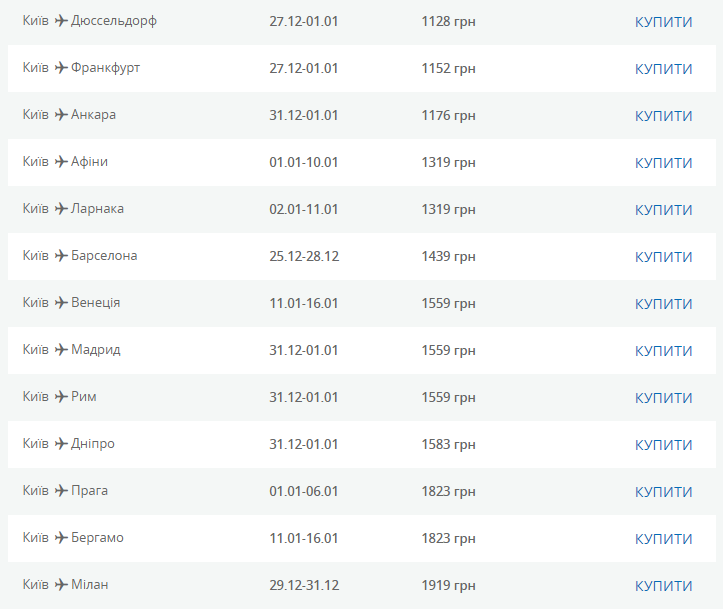Buy the Київ–Франкфурт ticket via КУПИТИ
Screen dimensions: 723x609
click(663, 69)
